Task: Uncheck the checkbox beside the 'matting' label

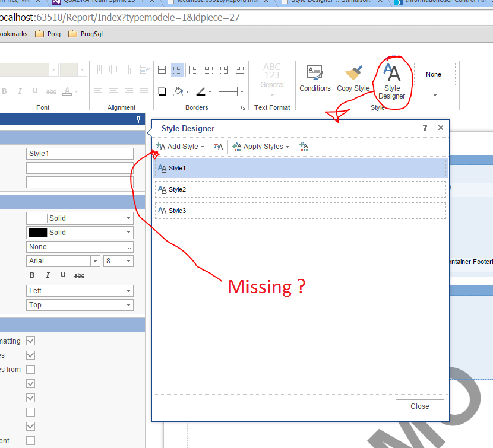Action: 30,341
